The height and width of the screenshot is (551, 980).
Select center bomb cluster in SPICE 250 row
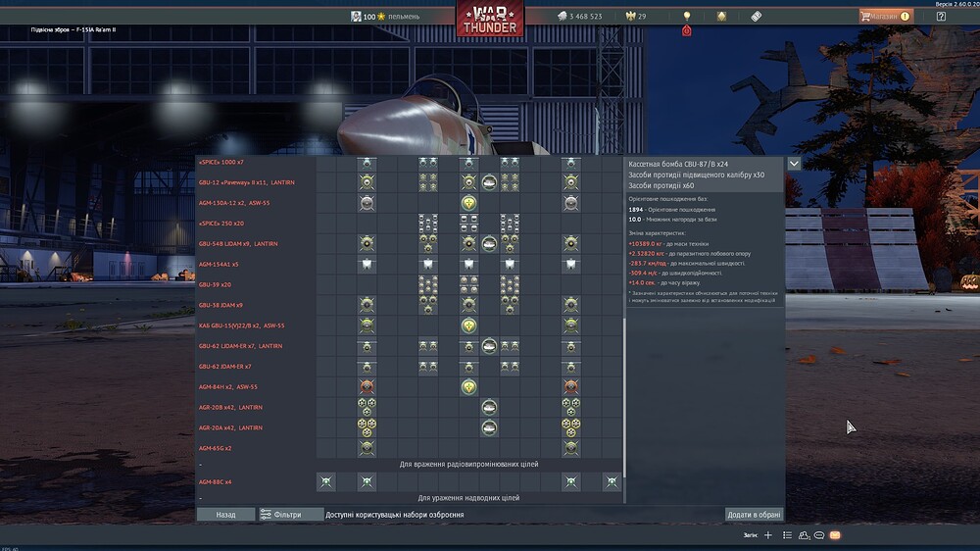(468, 224)
